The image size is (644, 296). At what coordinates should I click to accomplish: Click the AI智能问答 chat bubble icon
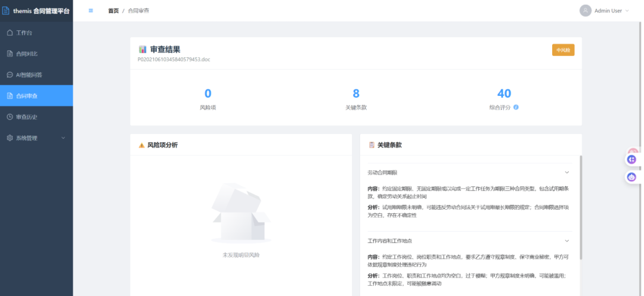click(x=10, y=74)
